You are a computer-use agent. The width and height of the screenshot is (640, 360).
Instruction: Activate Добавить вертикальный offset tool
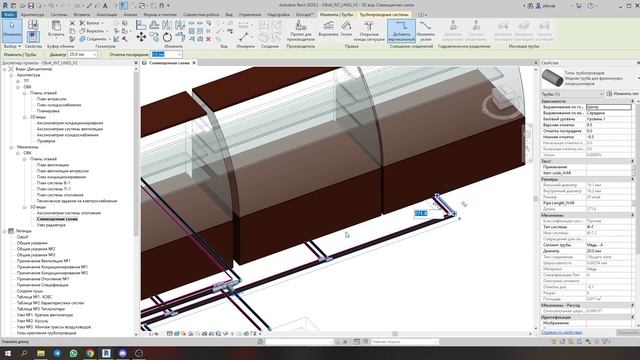pyautogui.click(x=401, y=31)
